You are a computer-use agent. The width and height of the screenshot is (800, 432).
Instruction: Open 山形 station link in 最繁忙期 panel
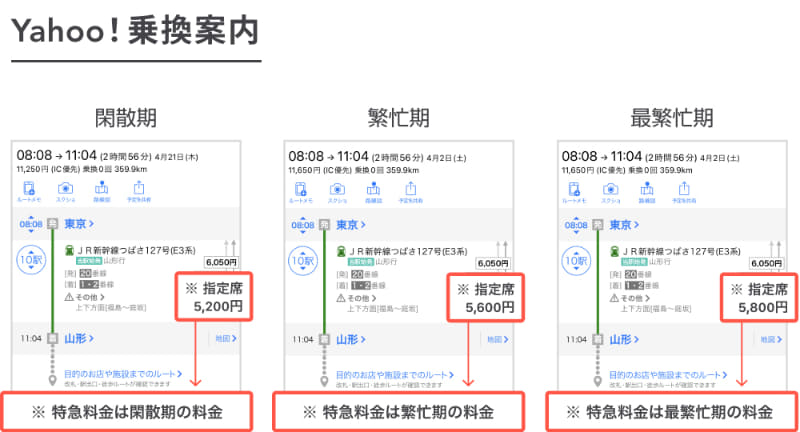(624, 339)
